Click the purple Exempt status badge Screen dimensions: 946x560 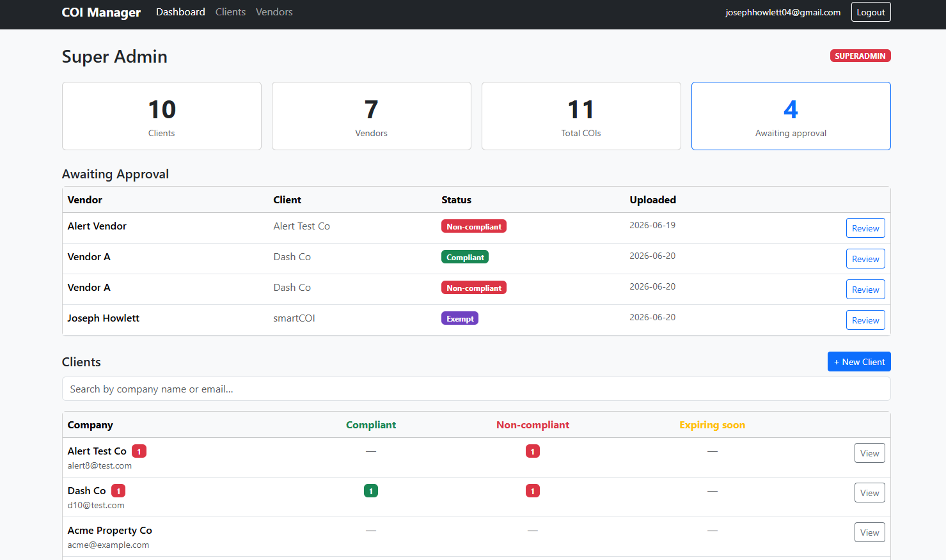click(460, 318)
